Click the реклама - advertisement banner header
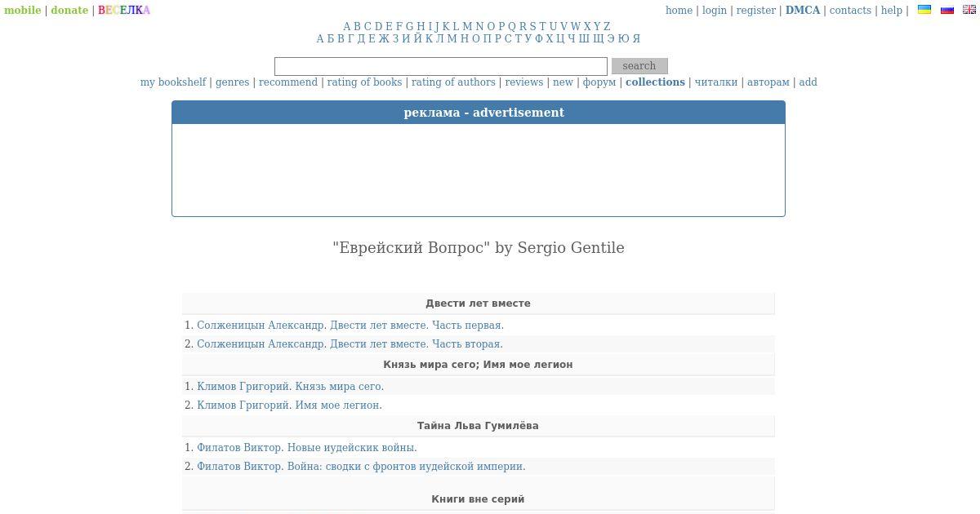 coord(479,113)
